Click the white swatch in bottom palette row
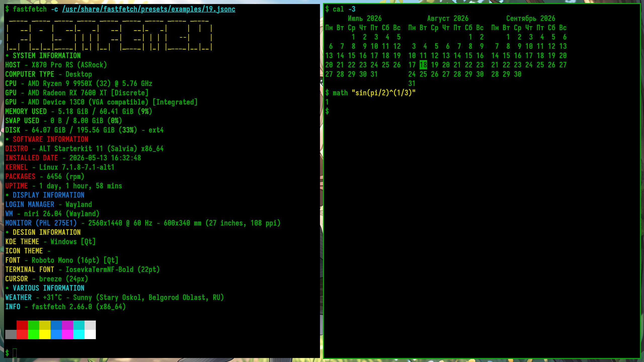This screenshot has height=362, width=644. tap(90, 334)
